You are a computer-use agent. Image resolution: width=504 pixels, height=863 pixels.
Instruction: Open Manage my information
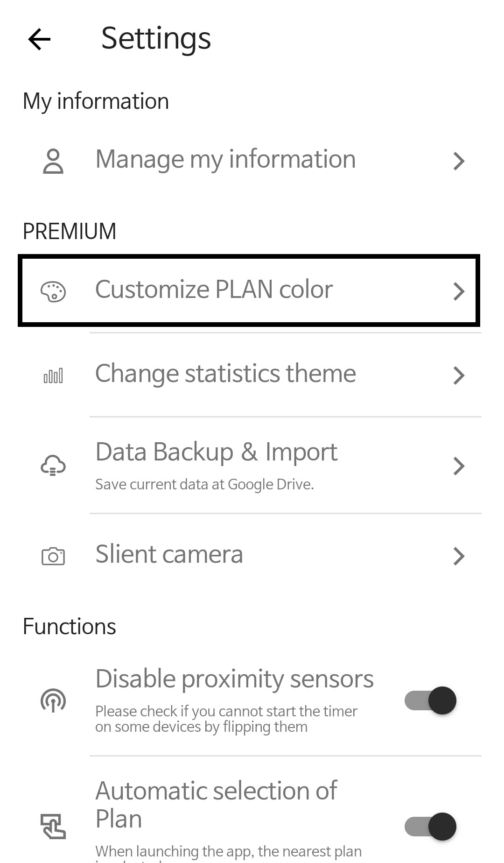click(x=225, y=159)
